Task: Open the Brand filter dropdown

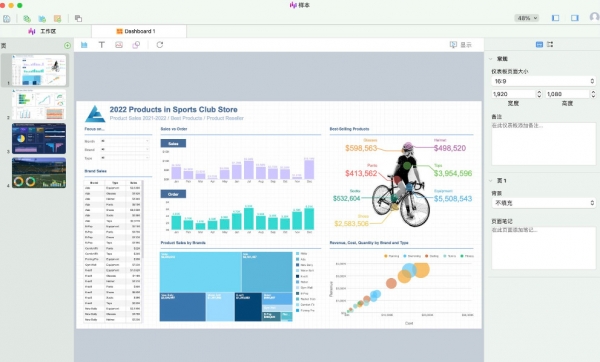Action: point(125,149)
